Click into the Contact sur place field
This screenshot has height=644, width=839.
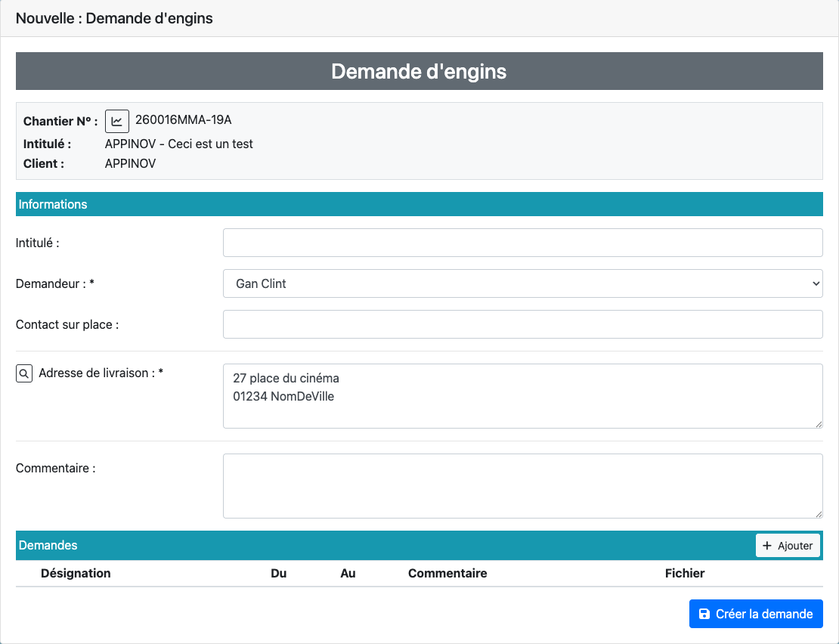pos(522,324)
